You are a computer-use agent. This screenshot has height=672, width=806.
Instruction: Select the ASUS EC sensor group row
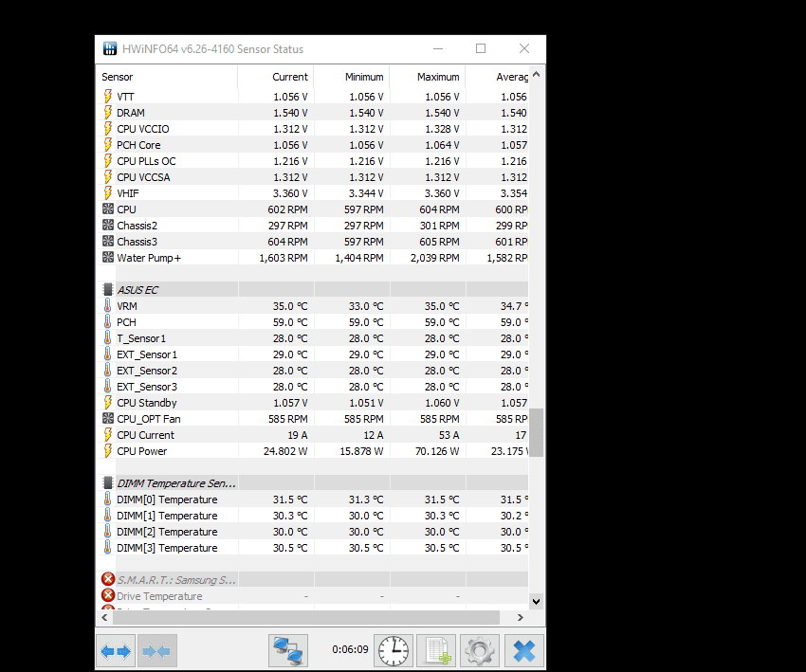pos(313,290)
